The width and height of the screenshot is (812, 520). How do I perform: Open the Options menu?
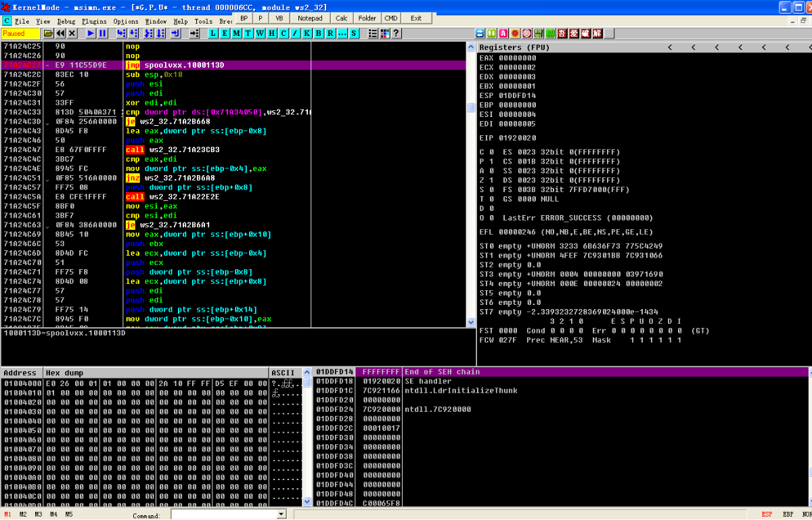pyautogui.click(x=126, y=22)
